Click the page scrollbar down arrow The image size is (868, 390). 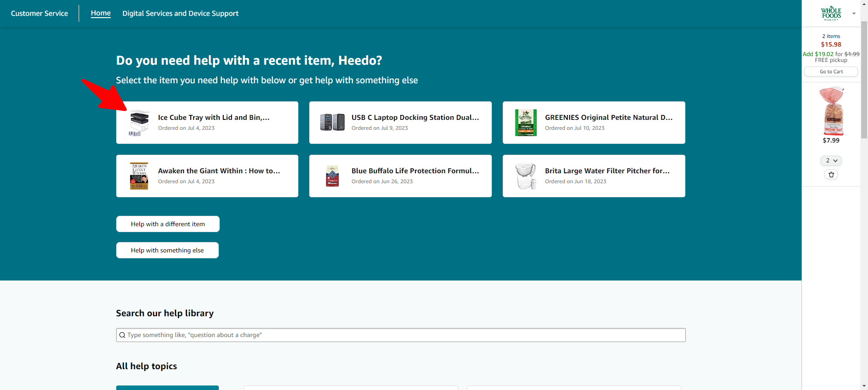point(864,386)
